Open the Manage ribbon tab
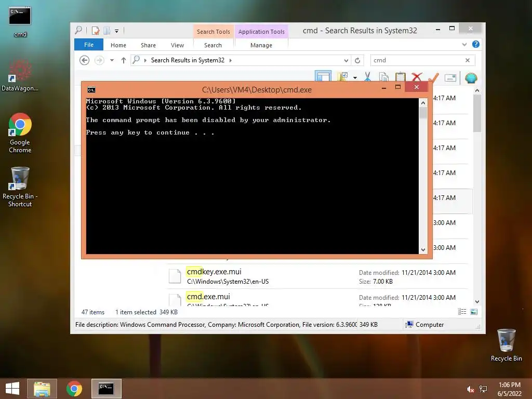 pos(261,45)
